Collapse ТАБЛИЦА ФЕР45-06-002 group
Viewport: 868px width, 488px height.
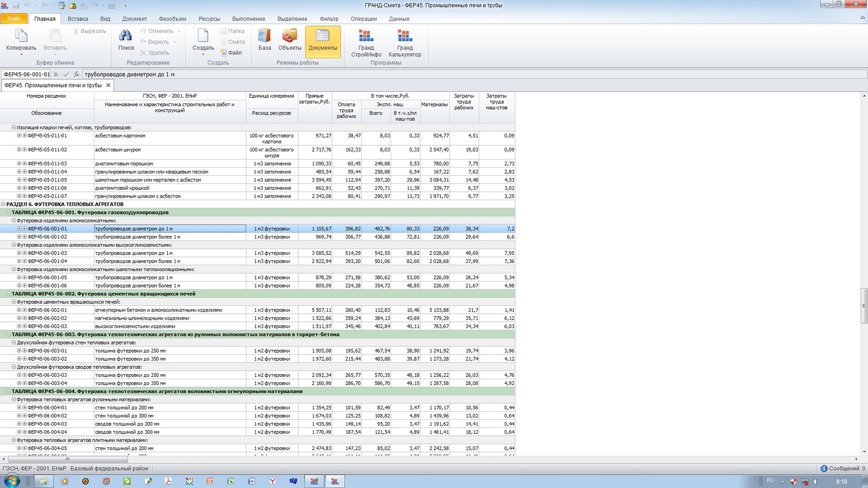(9, 294)
